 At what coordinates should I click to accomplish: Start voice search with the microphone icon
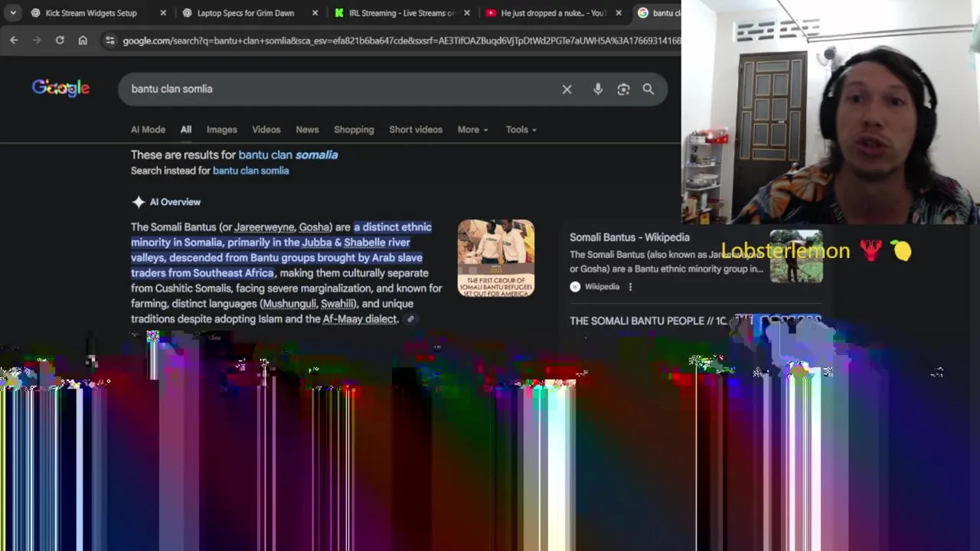point(598,89)
